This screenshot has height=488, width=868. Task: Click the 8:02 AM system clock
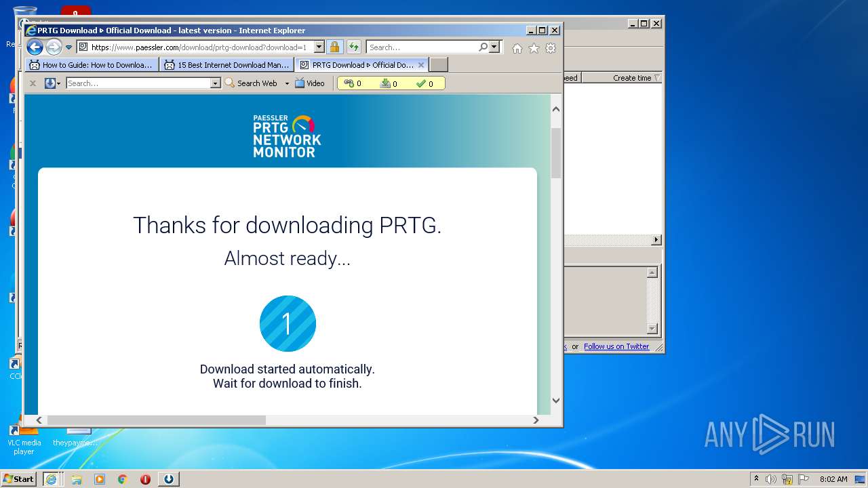point(833,479)
